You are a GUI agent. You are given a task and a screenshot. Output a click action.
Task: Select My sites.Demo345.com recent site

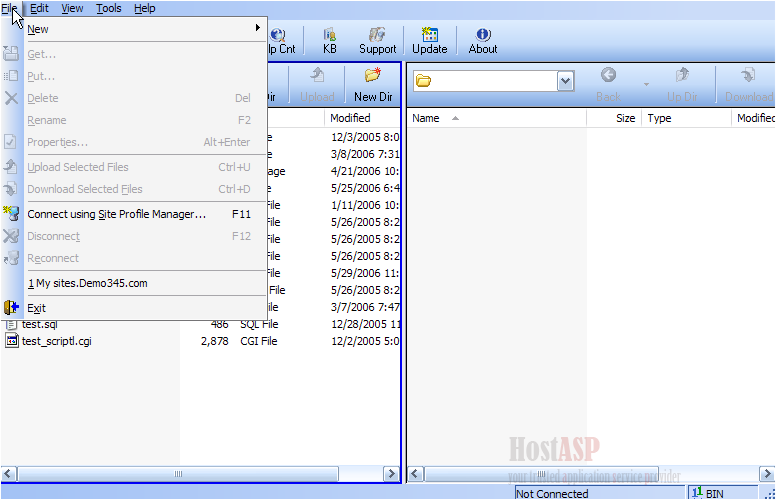[88, 283]
